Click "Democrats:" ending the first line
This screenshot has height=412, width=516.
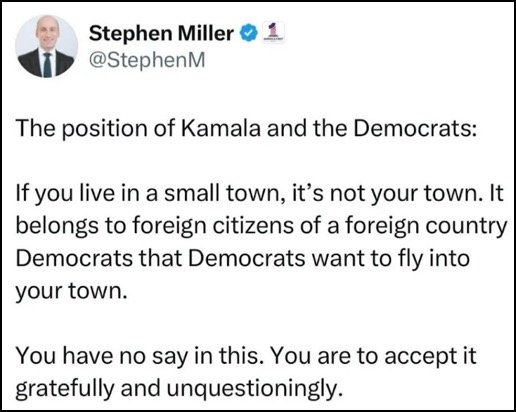pyautogui.click(x=415, y=128)
